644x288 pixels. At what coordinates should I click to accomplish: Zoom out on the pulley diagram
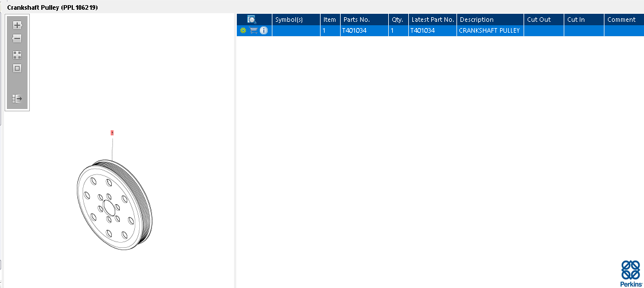click(17, 38)
